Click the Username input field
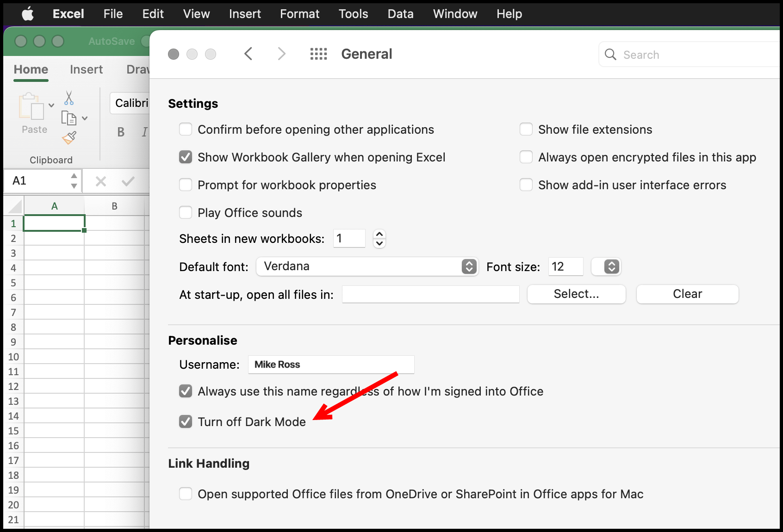Screen dimensions: 783x532 331,365
